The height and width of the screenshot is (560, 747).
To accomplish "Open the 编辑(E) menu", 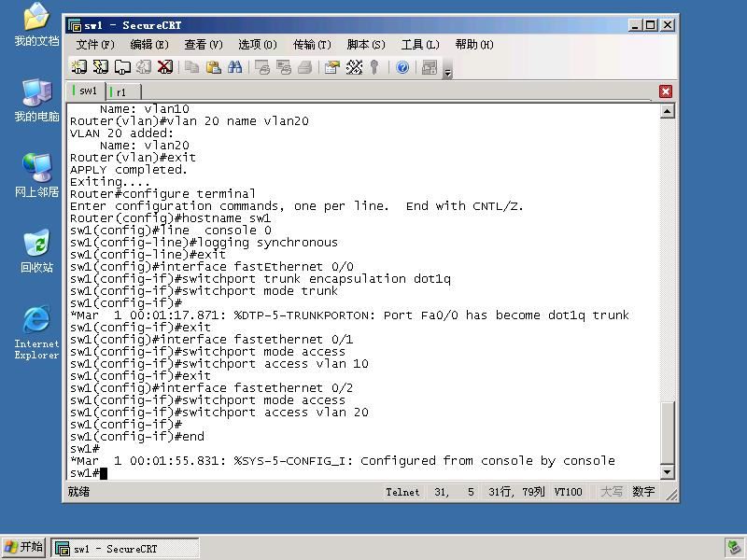I will coord(149,45).
